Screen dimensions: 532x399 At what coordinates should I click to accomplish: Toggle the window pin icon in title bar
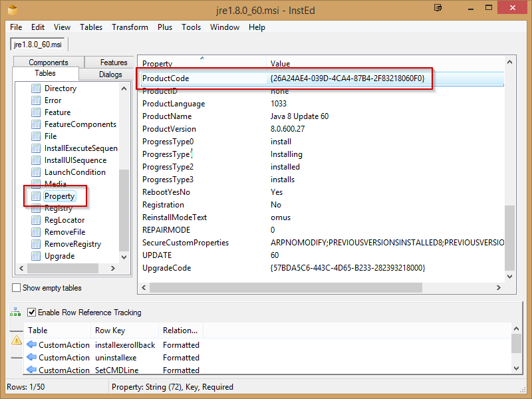(438, 7)
